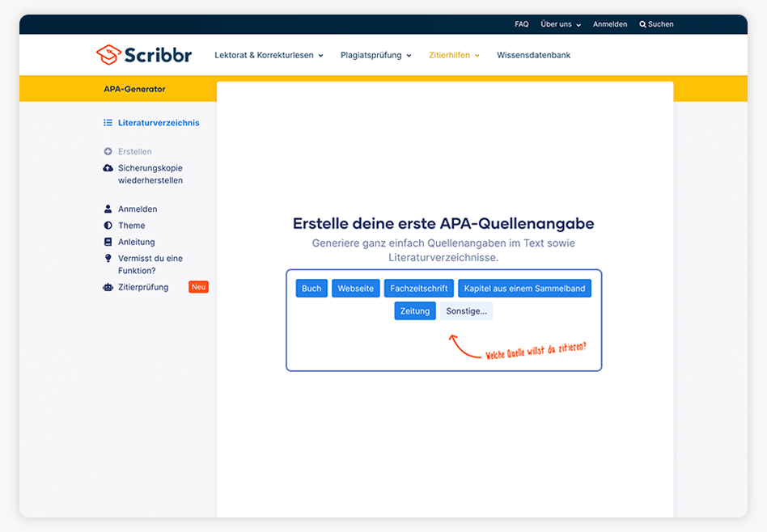Click the person icon next to Anmelden
Viewport: 767px width, 532px height.
(x=108, y=209)
